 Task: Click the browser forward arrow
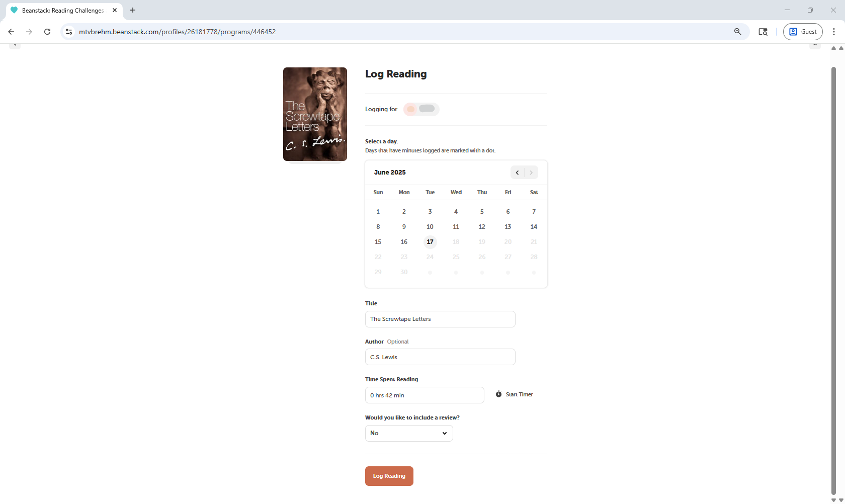[29, 32]
